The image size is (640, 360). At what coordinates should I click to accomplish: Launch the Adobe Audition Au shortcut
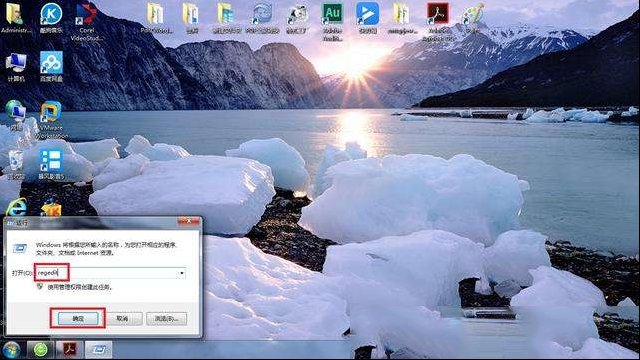(x=332, y=21)
